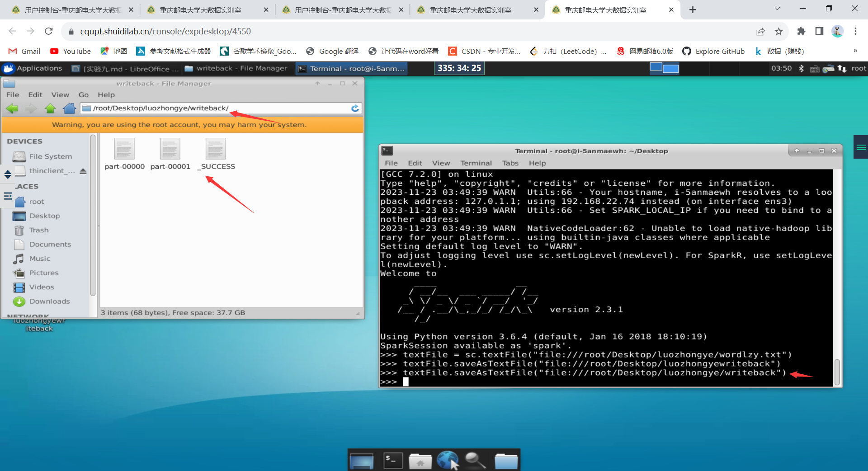This screenshot has width=868, height=471.
Task: Open Go menu in file manager
Action: pyautogui.click(x=84, y=95)
